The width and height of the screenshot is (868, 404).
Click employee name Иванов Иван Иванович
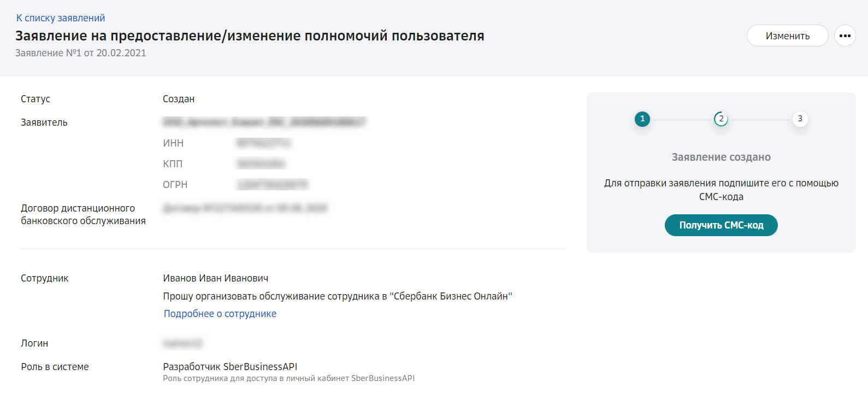click(x=216, y=278)
